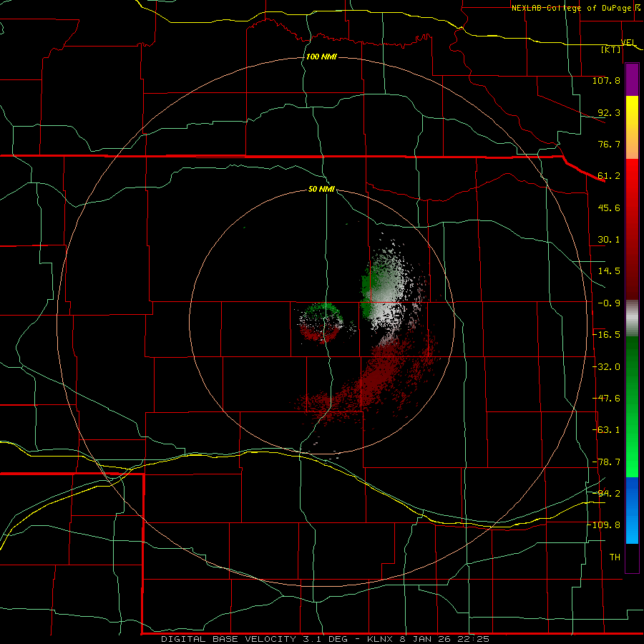Click the -109.8 value on the velocity scale
The width and height of the screenshot is (644, 644).
coord(605,525)
